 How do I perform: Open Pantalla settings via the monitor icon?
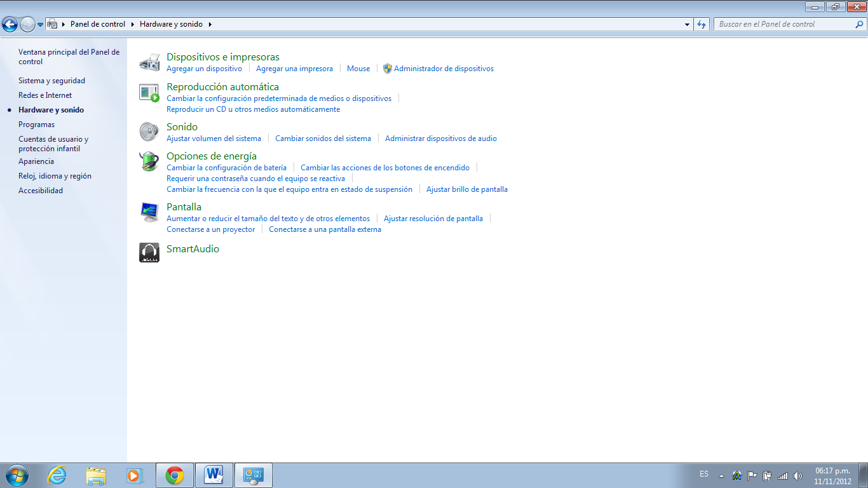[x=149, y=212]
